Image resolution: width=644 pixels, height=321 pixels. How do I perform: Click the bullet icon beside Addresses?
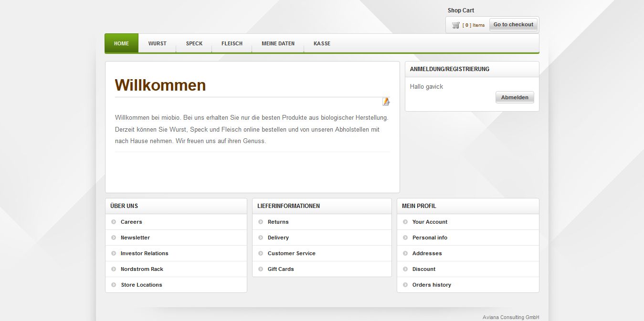(405, 253)
